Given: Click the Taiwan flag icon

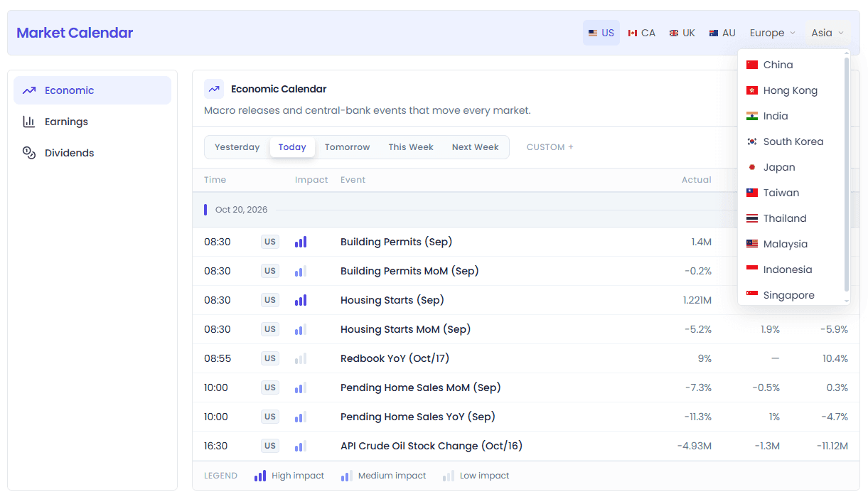Looking at the screenshot, I should tap(752, 193).
